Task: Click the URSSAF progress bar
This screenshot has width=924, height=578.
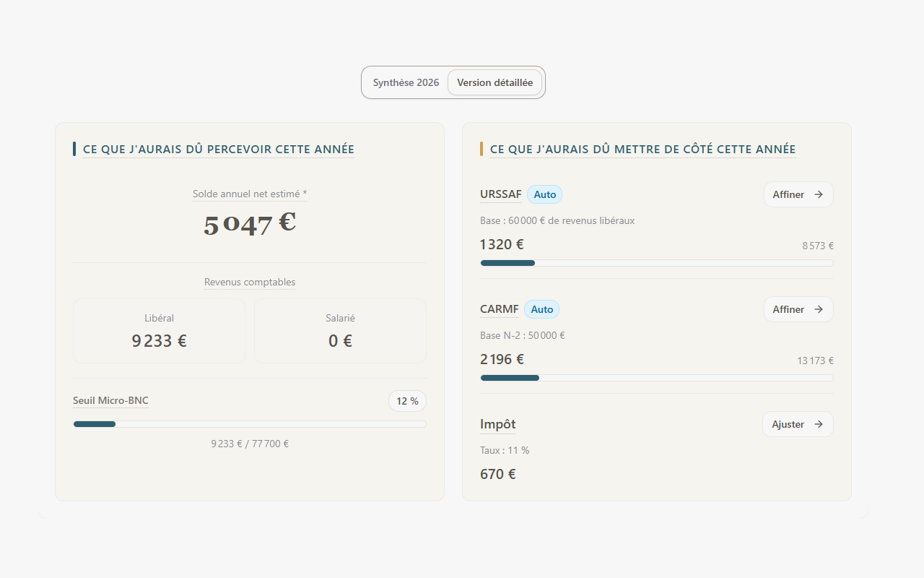Action: coord(656,263)
